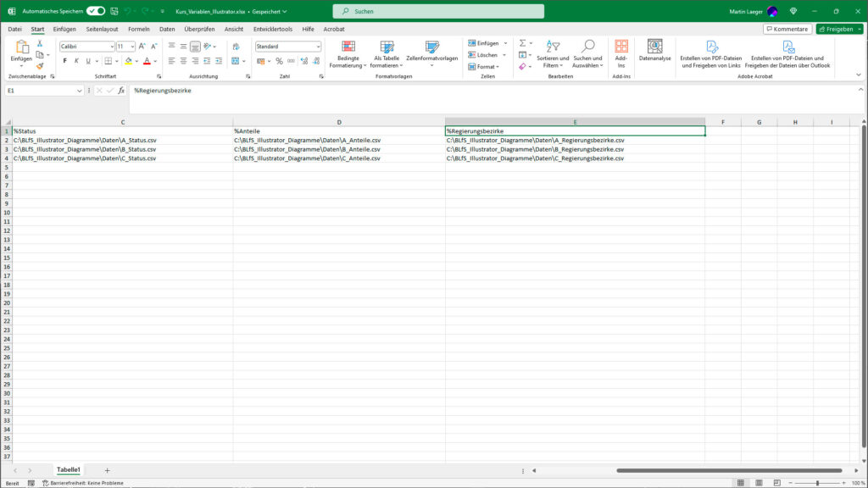Toggle Automatisches Speichern switch
The image size is (868, 488).
[x=96, y=11]
